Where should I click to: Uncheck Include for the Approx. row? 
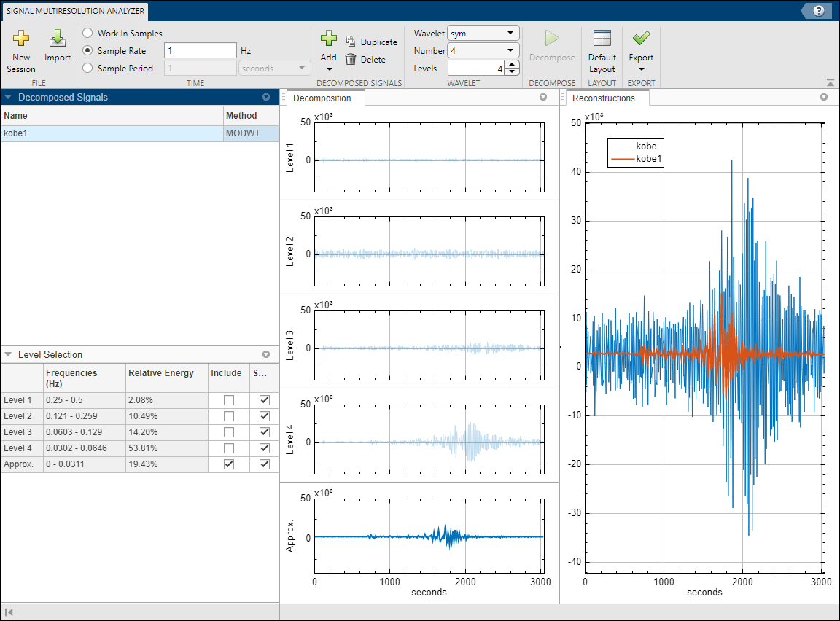pos(229,464)
